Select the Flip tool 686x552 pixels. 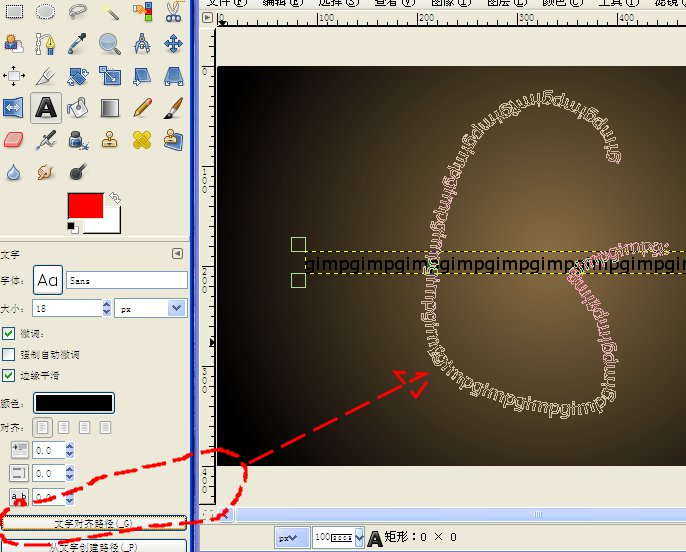click(14, 108)
